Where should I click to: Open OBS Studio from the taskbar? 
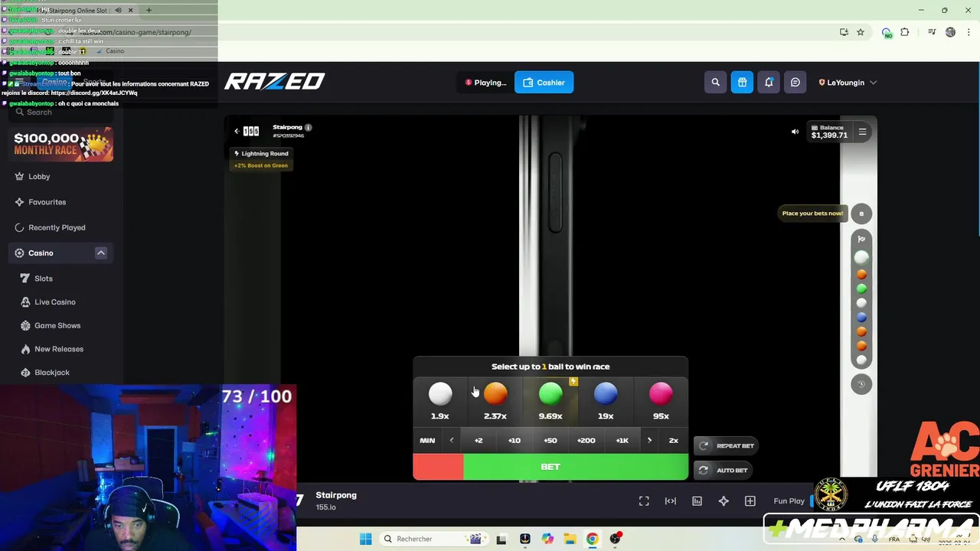(615, 539)
